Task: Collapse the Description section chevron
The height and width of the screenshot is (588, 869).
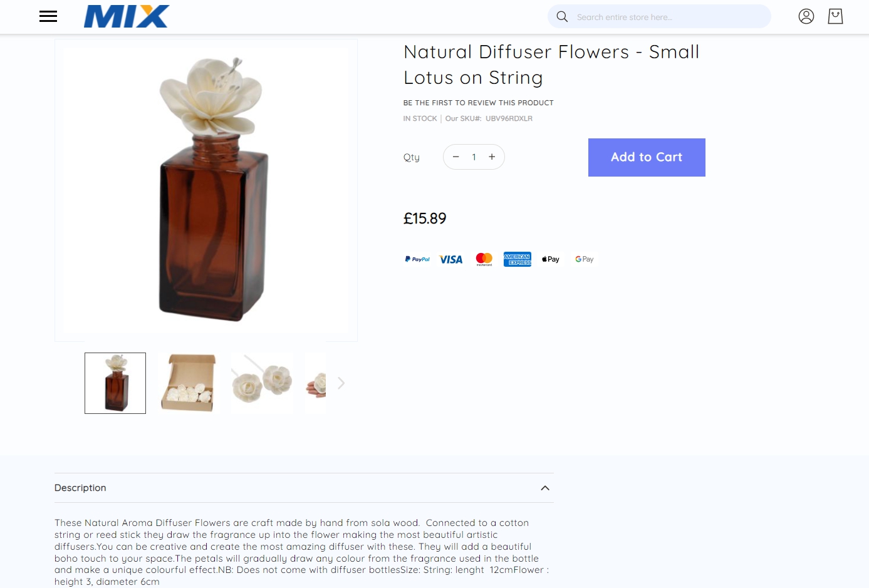Action: [x=545, y=488]
